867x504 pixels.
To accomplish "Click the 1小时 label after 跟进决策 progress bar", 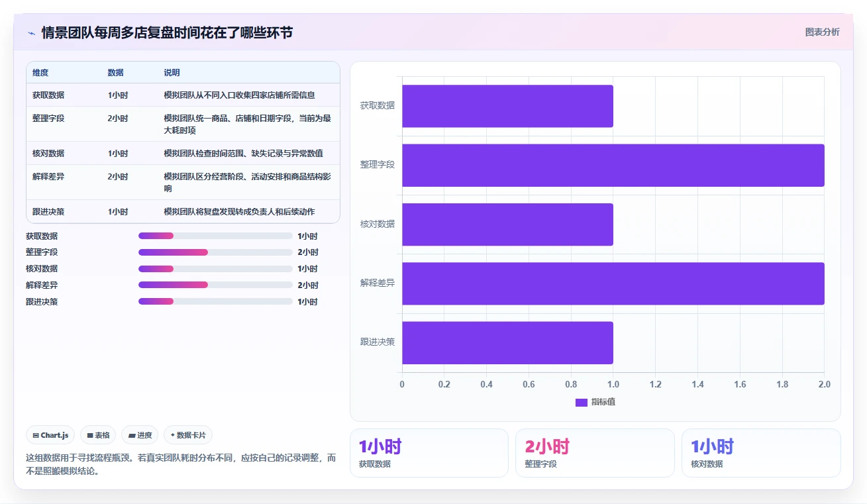I will (x=308, y=302).
